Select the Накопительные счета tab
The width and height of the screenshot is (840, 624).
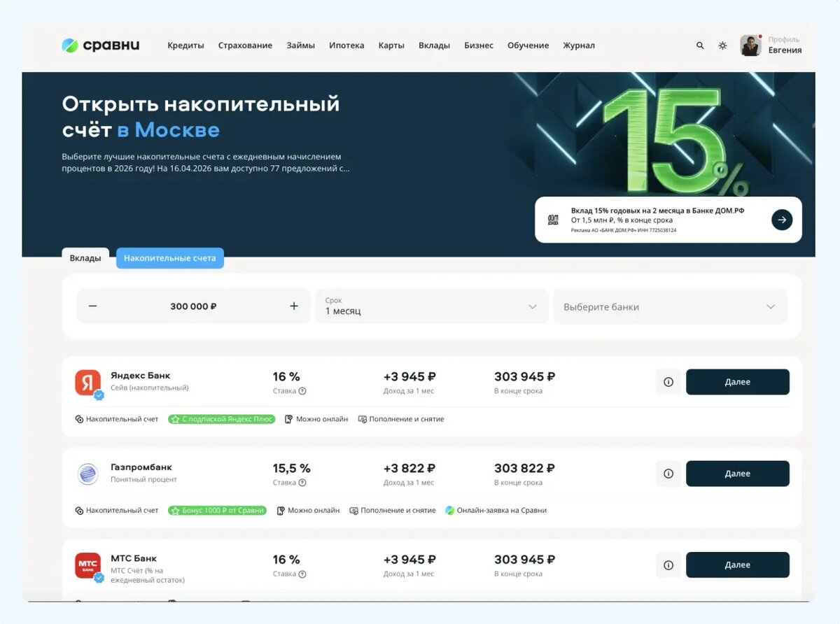click(x=170, y=258)
